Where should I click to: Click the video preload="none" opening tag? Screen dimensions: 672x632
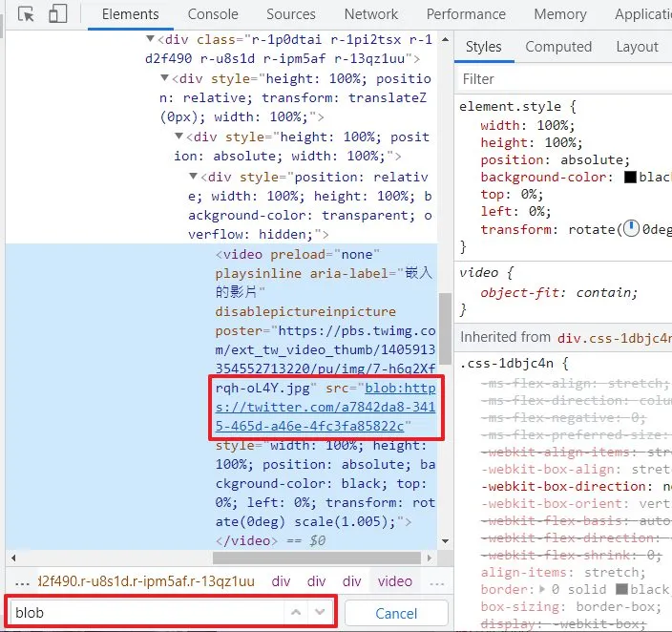(x=298, y=254)
